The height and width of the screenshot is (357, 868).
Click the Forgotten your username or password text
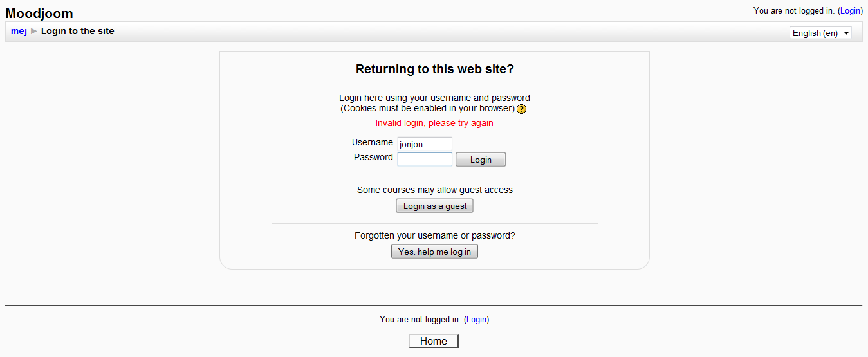click(x=434, y=235)
